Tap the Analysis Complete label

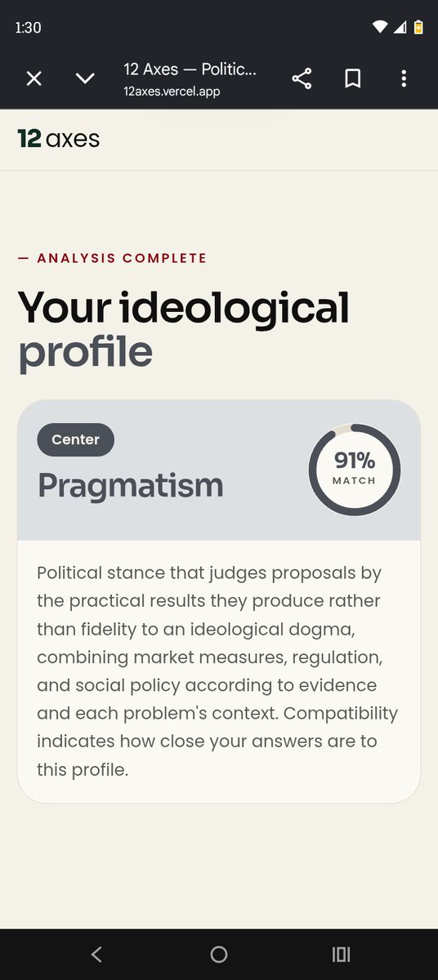tap(112, 258)
